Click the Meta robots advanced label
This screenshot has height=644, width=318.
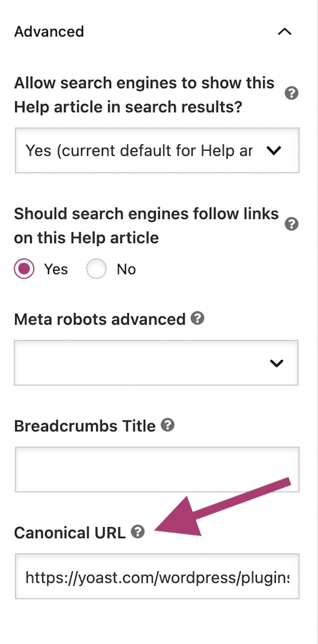[x=99, y=318]
